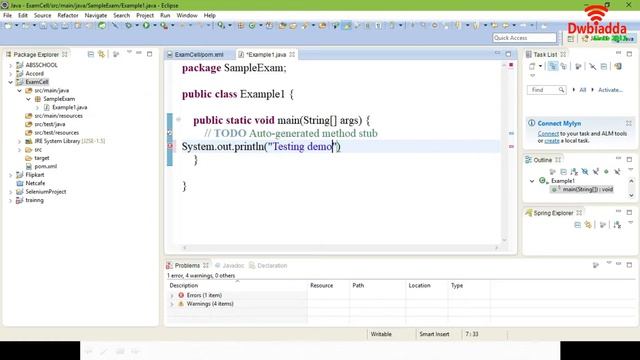Expand the ABSSCHOOL project
This screenshot has width=640, height=360.
pyautogui.click(x=11, y=65)
